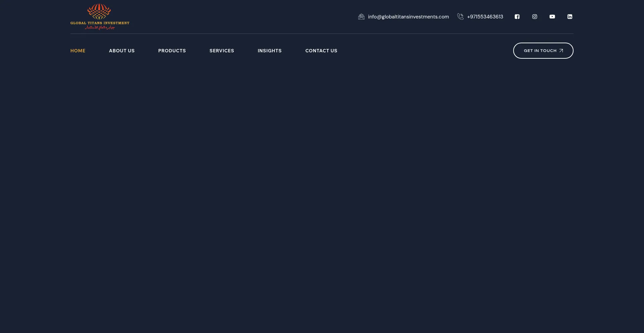The width and height of the screenshot is (644, 333).
Task: Select the Insights menu item
Action: pyautogui.click(x=270, y=51)
